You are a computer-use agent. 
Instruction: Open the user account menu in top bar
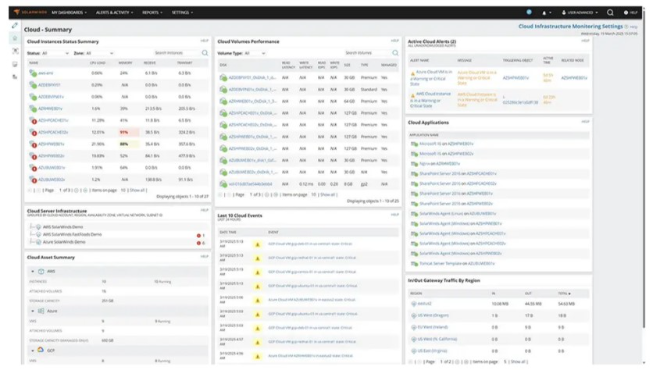(580, 13)
